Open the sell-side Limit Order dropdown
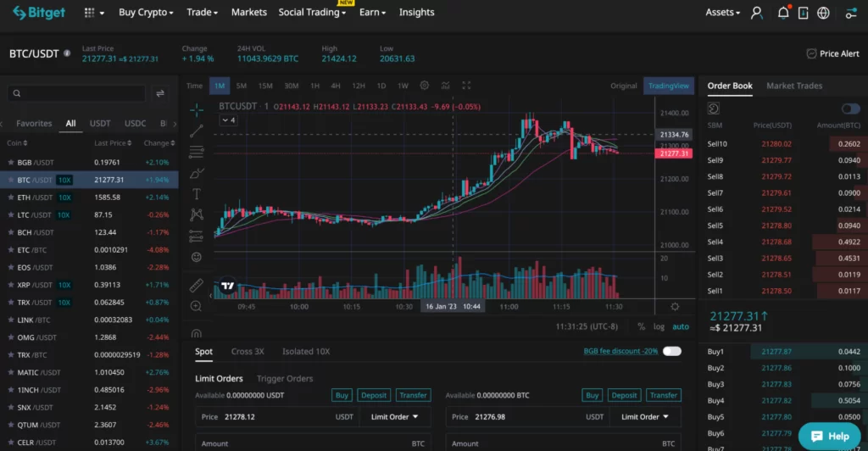This screenshot has width=868, height=451. (x=645, y=417)
